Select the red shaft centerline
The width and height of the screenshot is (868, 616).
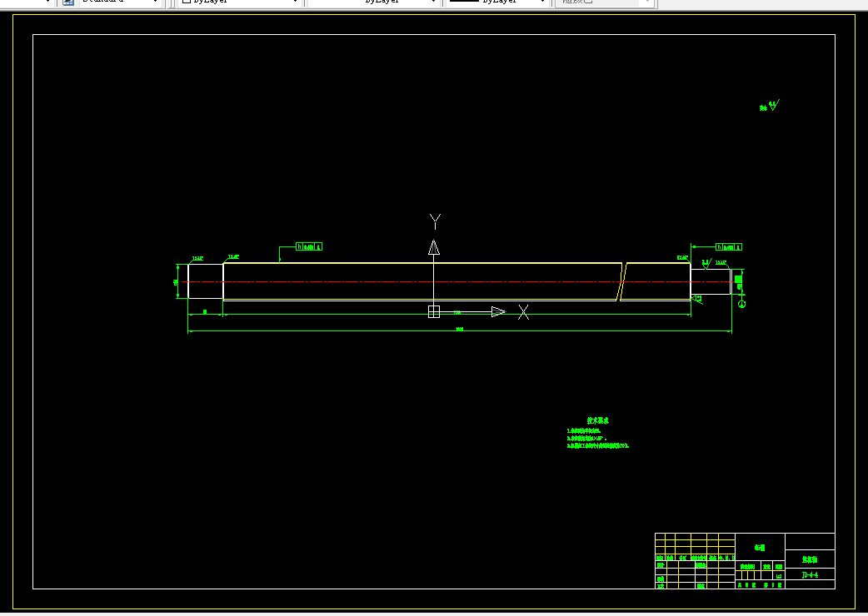[x=460, y=282]
